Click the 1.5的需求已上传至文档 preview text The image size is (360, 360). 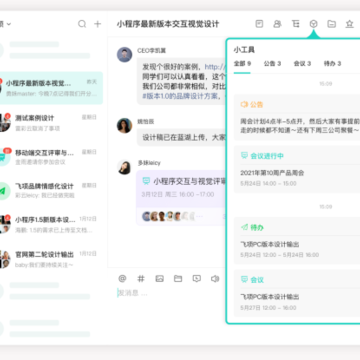[54, 230]
